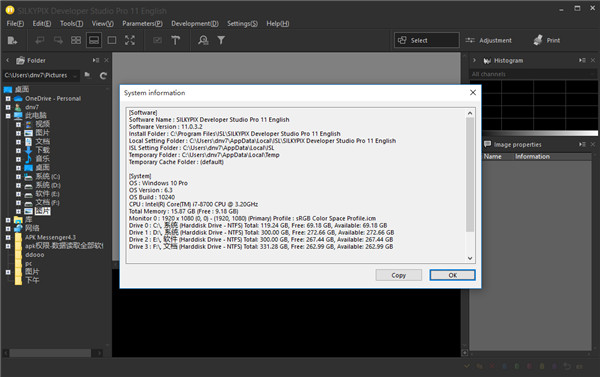The width and height of the screenshot is (600, 377).
Task: Open the Tools menu
Action: click(x=72, y=23)
